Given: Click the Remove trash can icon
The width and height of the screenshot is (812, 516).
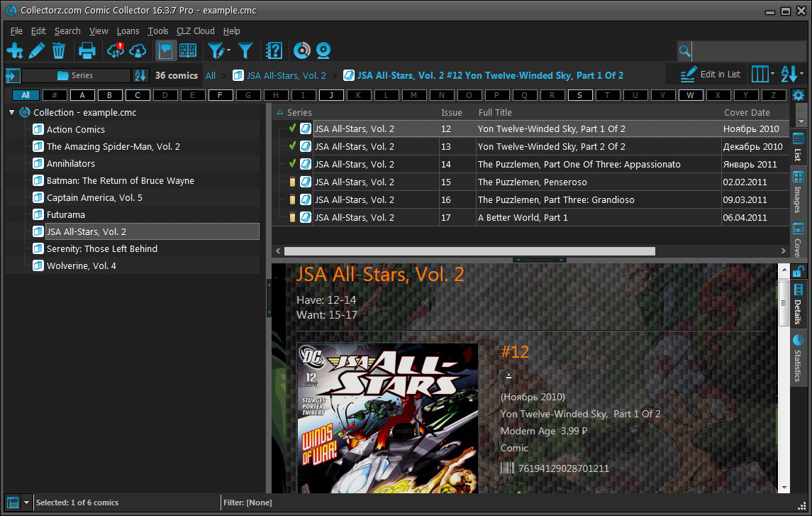Looking at the screenshot, I should tap(59, 51).
